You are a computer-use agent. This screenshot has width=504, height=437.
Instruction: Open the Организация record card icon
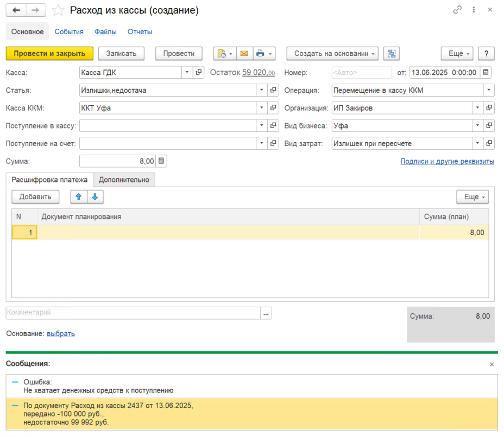[x=489, y=108]
